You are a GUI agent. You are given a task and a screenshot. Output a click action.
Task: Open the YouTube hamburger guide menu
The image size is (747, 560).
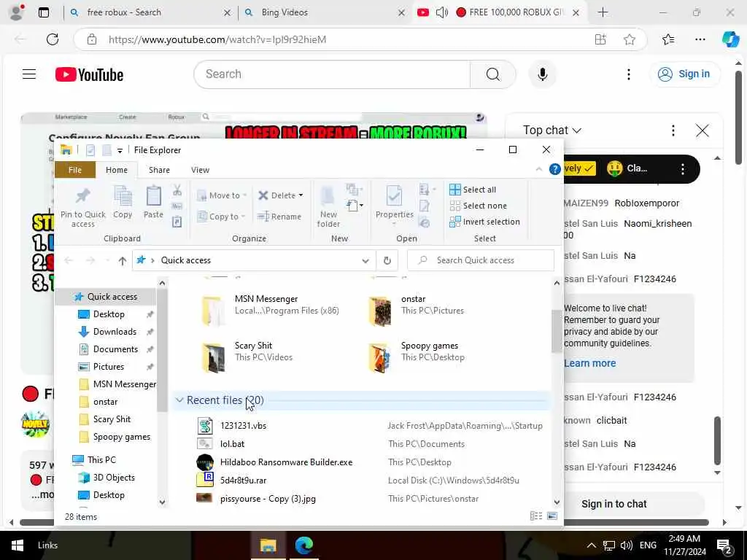tap(29, 74)
